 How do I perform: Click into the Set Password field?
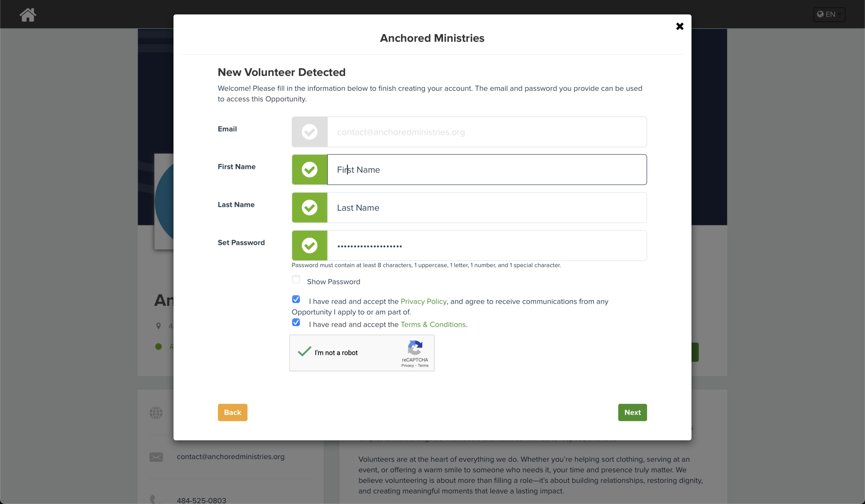(486, 246)
